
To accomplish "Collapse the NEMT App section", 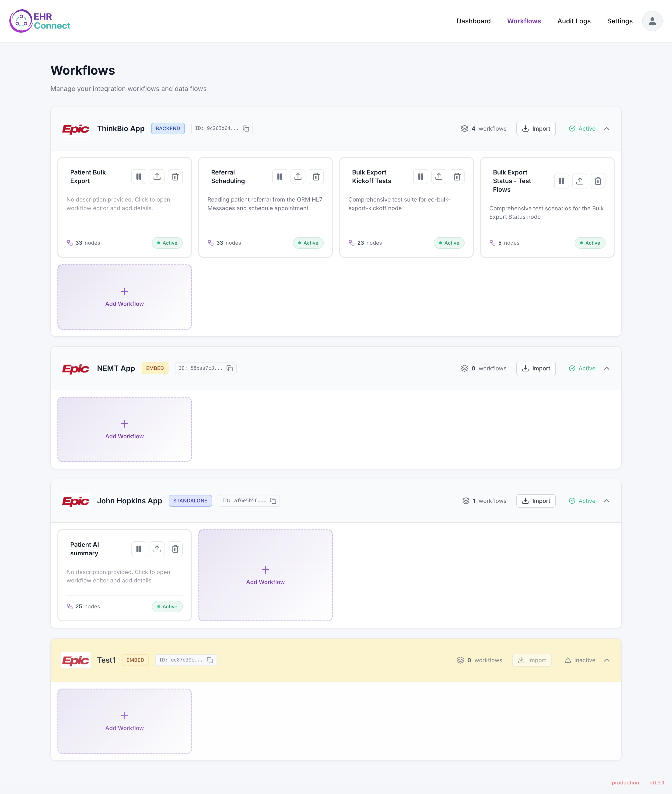I will (606, 368).
